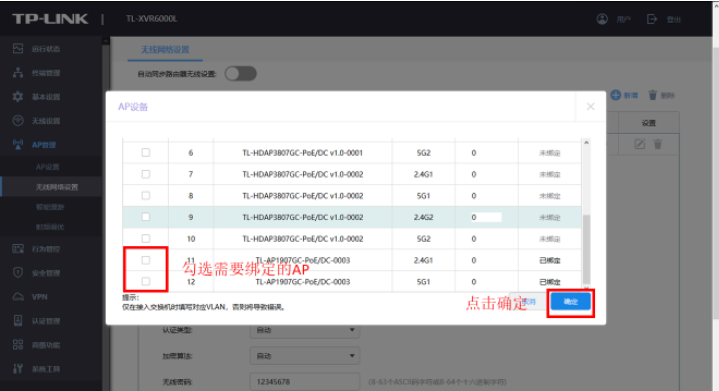Viewport: 719px width, 391px height.
Task: Click the row trash icon in the 设置 column
Action: tap(658, 144)
